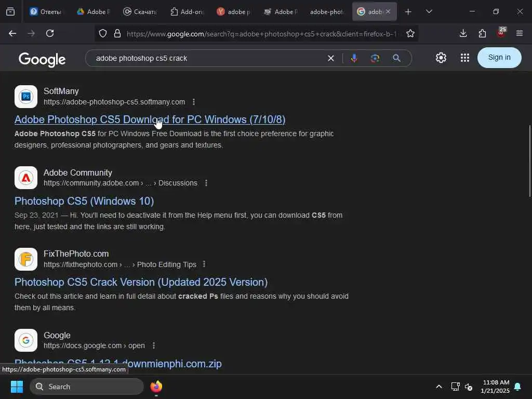Click Adobe Community favicon
This screenshot has width=532, height=399.
pos(26,178)
